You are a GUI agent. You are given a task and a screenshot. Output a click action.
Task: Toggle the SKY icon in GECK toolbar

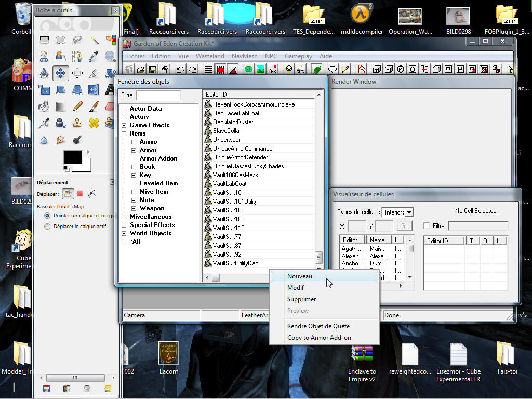301,70
